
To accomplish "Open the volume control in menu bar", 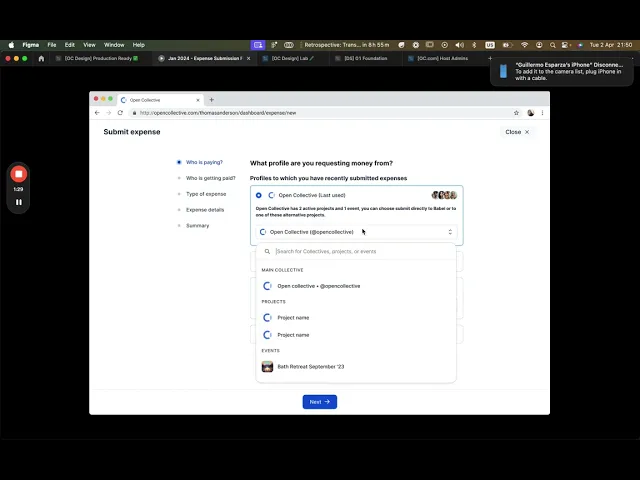I will [x=460, y=45].
